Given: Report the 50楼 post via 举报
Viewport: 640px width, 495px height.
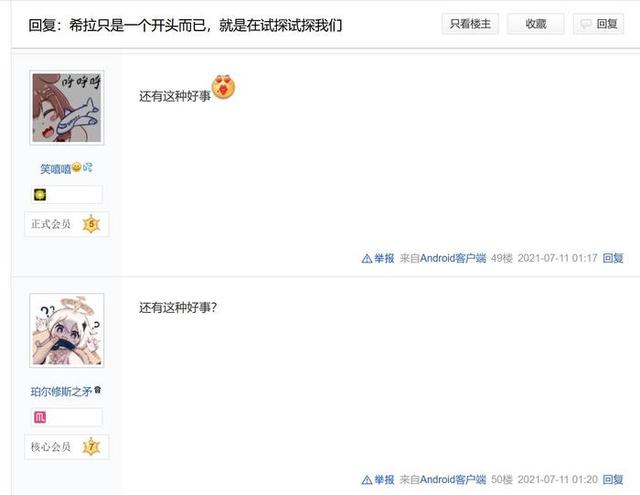Looking at the screenshot, I should [378, 479].
